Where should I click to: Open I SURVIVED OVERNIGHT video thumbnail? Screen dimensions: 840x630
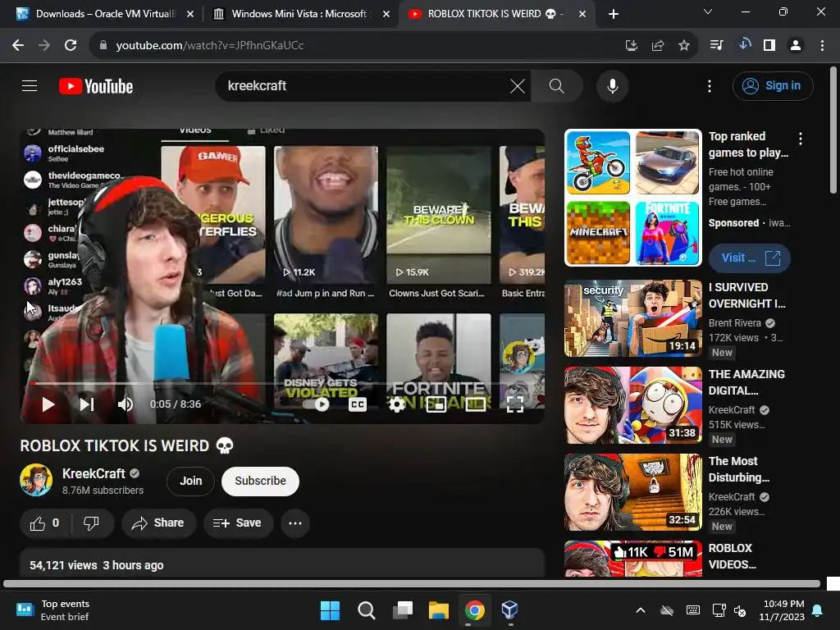coord(633,318)
